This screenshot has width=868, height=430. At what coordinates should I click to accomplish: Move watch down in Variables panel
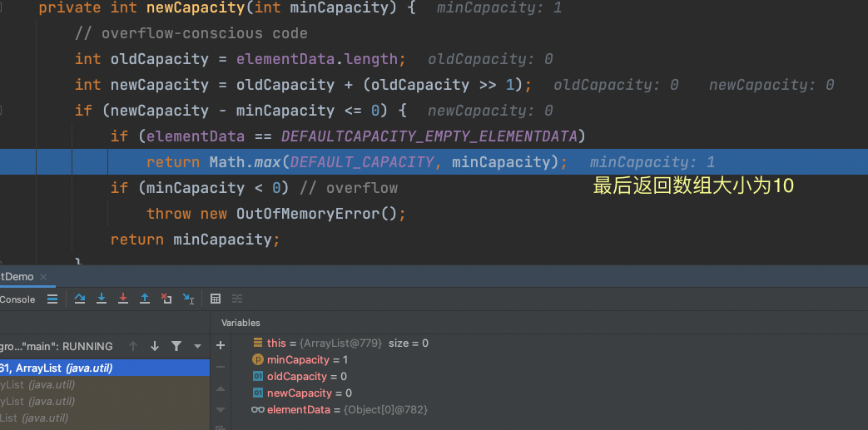point(221,410)
